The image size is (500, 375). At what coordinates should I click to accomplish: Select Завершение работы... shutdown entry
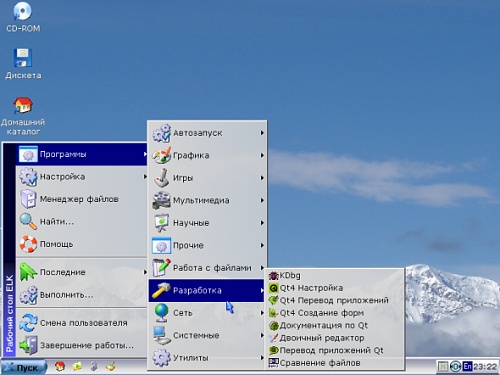click(x=82, y=345)
